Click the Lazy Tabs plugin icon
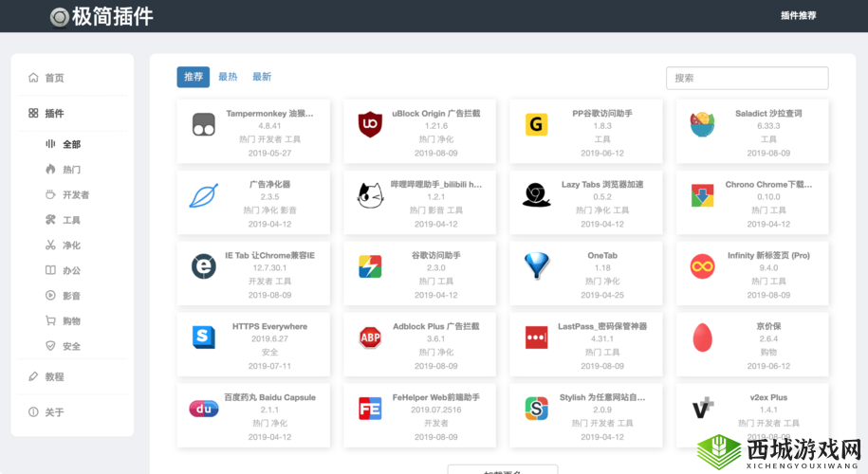 pyautogui.click(x=536, y=195)
